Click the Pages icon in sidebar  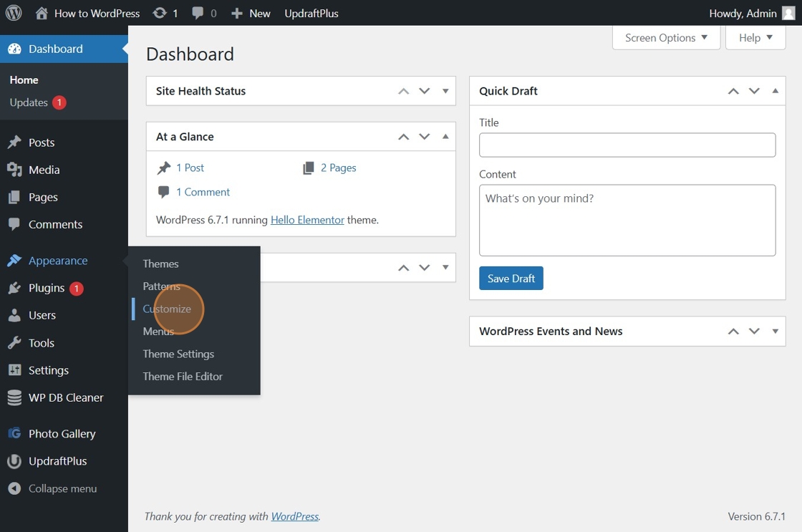tap(15, 197)
